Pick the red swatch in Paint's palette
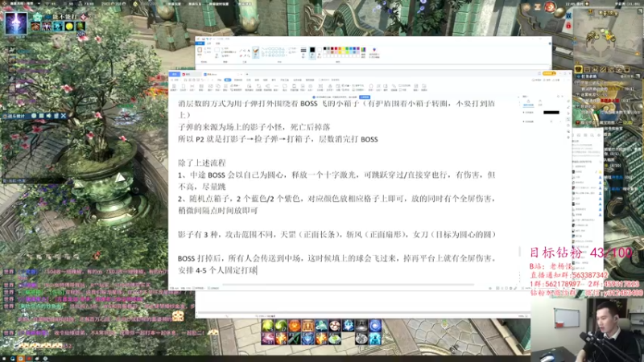This screenshot has width=644, height=362. pos(336,48)
